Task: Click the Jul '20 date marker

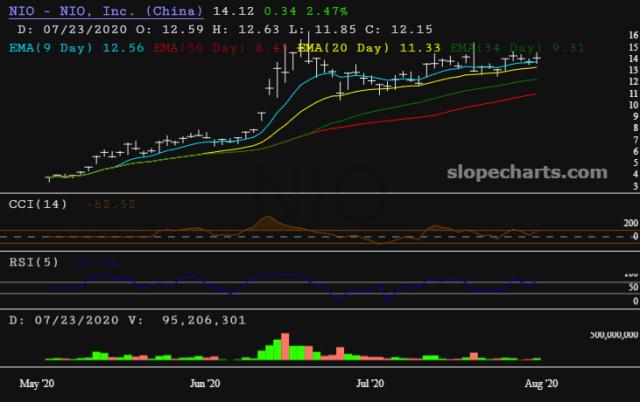Action: pos(370,382)
